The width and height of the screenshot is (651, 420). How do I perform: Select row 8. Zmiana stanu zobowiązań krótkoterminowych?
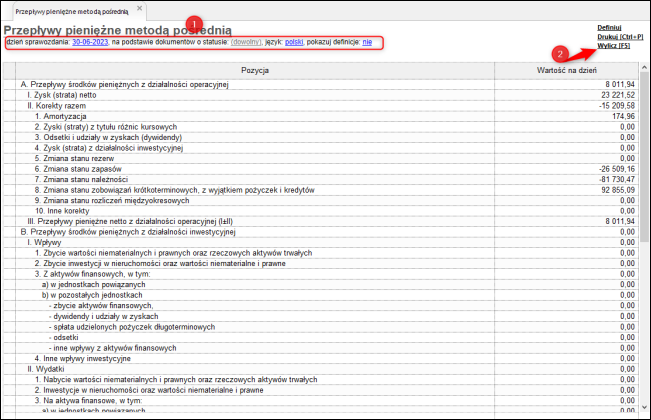coord(321,190)
